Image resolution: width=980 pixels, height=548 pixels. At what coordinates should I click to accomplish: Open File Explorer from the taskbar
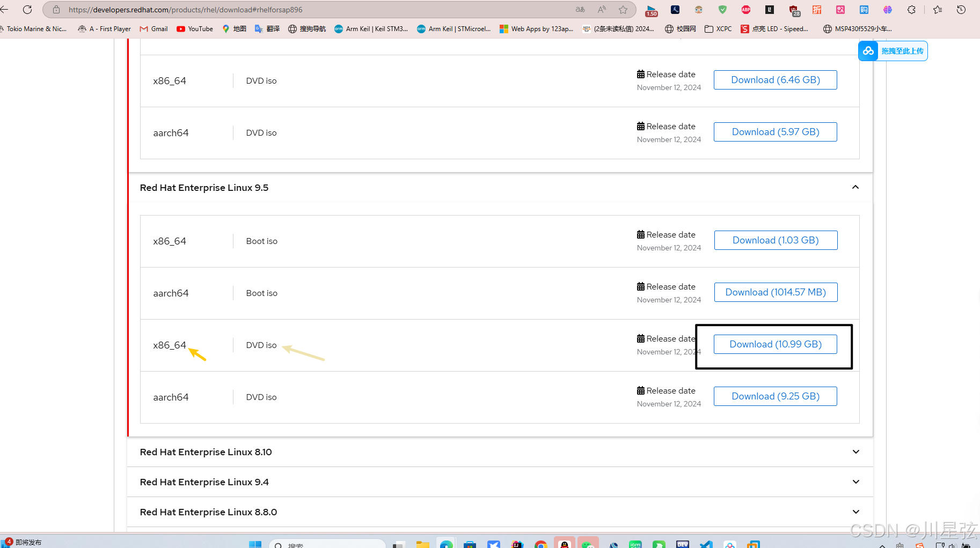click(423, 544)
